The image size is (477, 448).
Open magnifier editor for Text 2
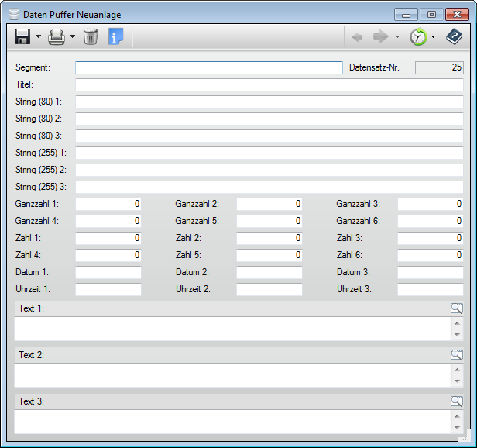point(457,355)
